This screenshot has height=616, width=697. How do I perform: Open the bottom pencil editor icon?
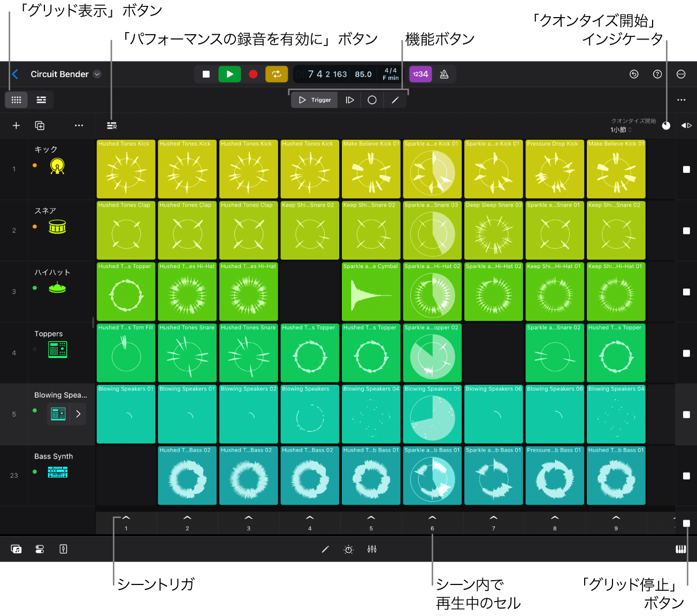pos(325,549)
